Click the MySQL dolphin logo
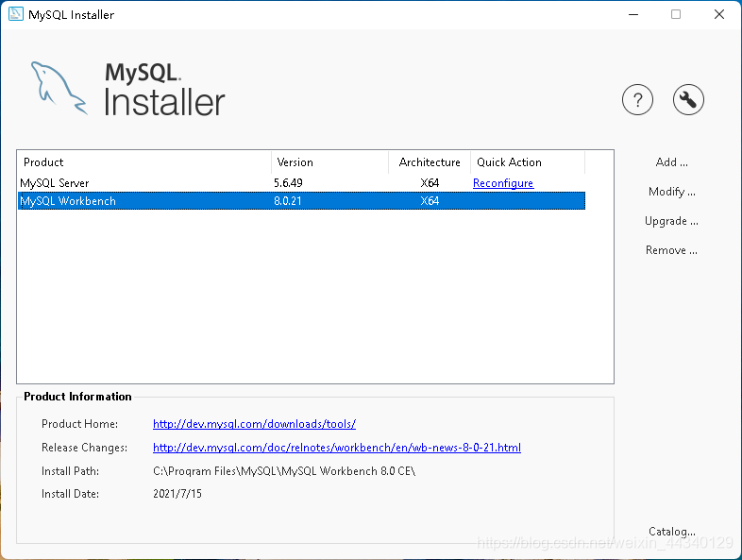The width and height of the screenshot is (742, 560). coord(59,89)
